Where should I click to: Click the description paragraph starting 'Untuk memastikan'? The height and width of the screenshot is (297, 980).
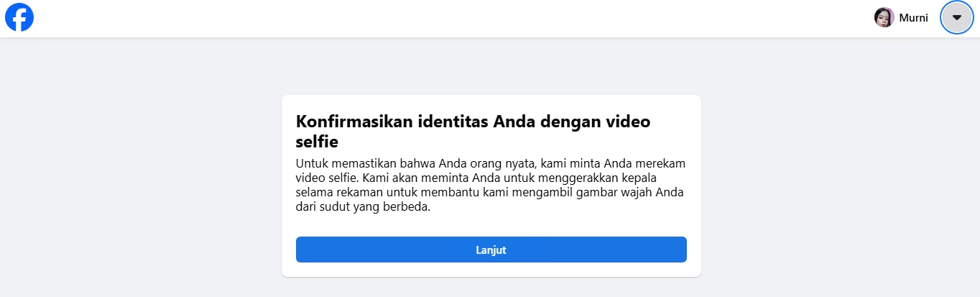tap(490, 185)
